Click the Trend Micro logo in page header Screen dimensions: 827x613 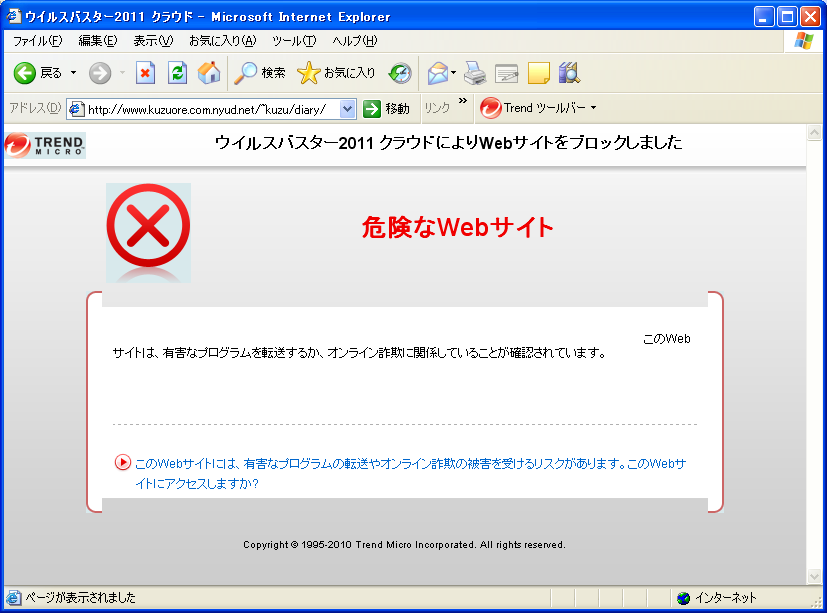point(45,145)
